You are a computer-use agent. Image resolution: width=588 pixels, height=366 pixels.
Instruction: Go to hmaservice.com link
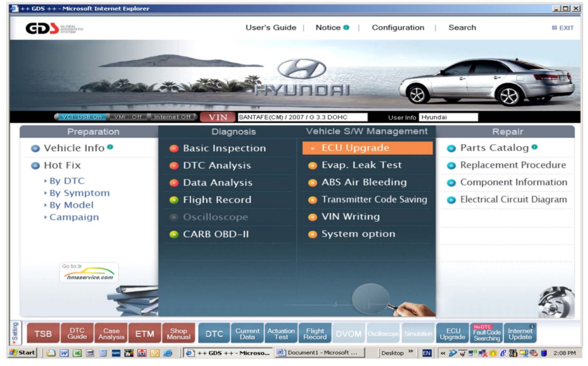coord(89,273)
